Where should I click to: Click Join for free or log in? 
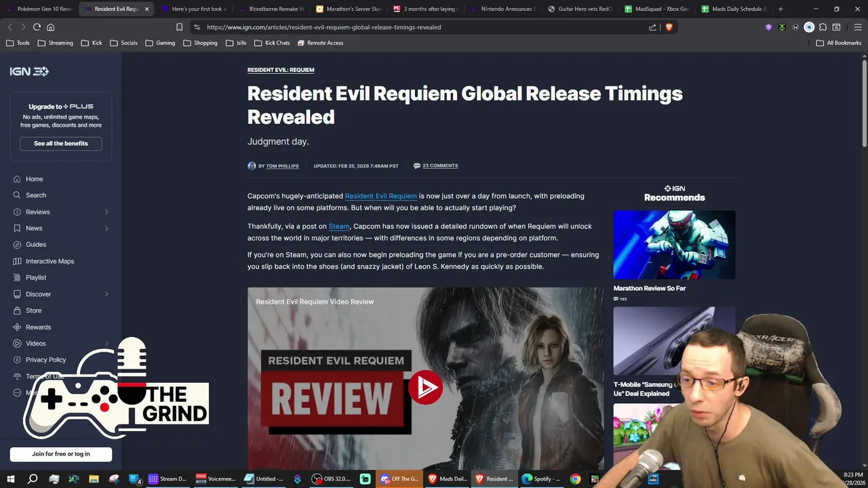[x=61, y=454]
